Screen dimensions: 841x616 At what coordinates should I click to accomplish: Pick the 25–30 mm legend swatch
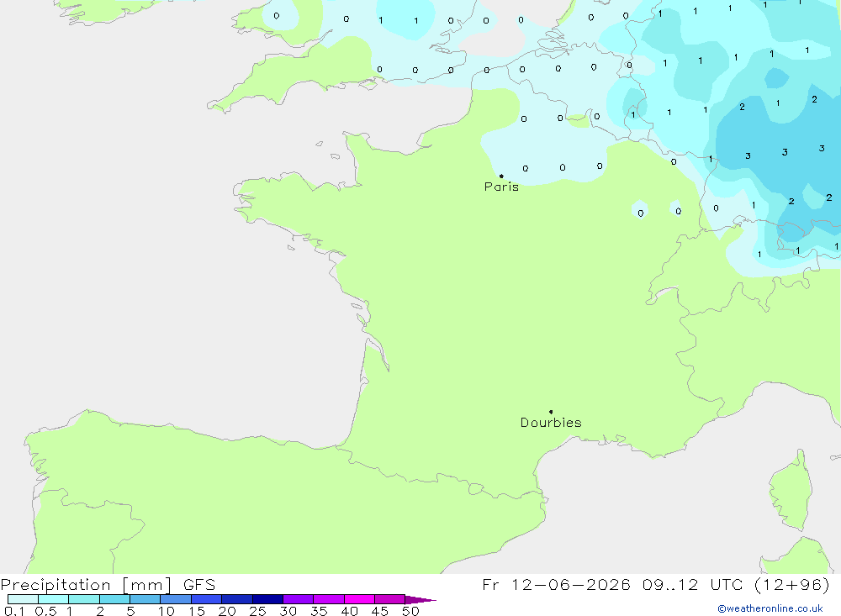pyautogui.click(x=267, y=599)
